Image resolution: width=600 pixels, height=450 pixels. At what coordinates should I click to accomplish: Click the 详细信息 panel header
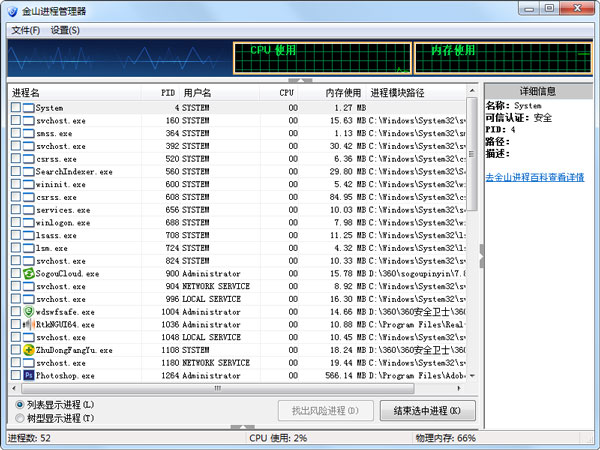click(x=538, y=91)
